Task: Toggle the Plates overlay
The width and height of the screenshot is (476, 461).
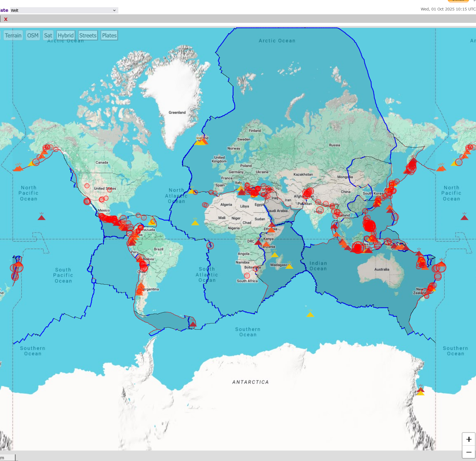Action: (x=109, y=36)
